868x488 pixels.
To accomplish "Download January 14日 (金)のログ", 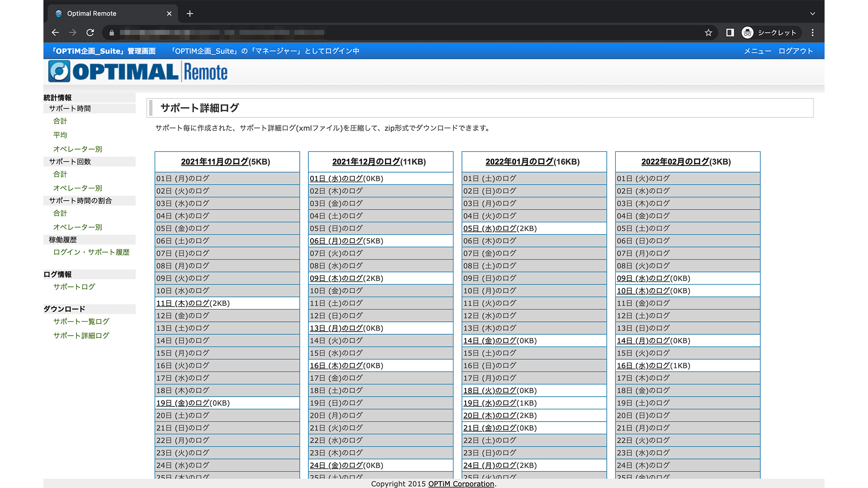I will (x=490, y=341).
